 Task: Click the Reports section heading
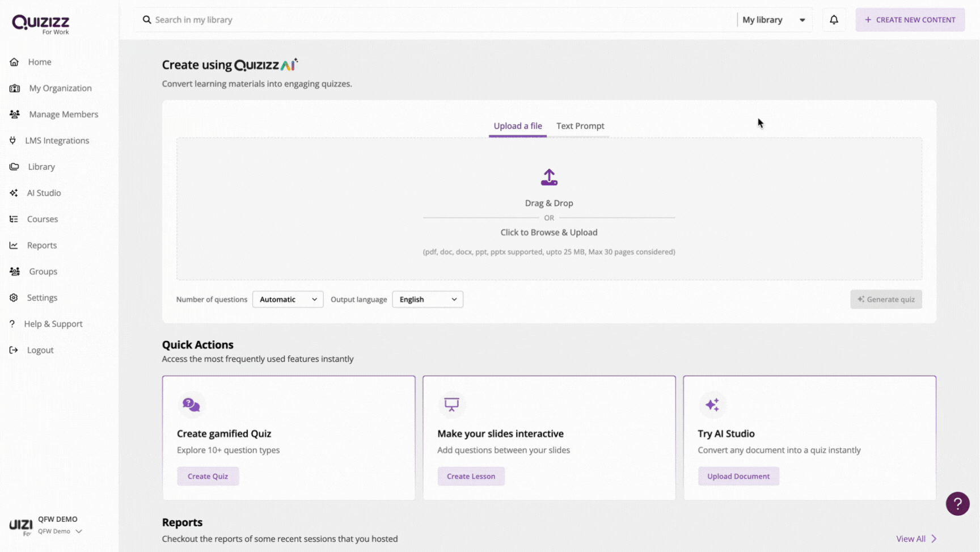coord(182,522)
